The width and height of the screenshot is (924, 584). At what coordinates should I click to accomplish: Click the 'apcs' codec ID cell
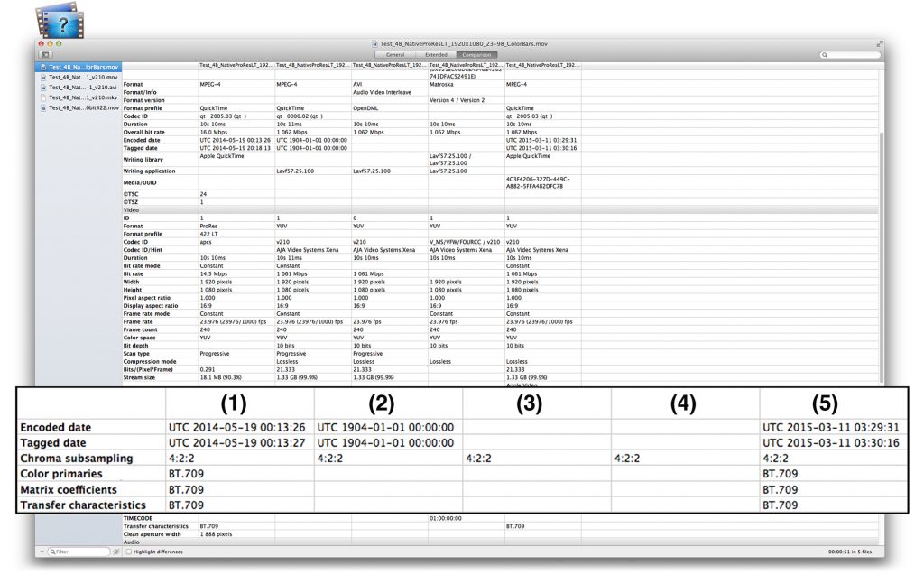pos(207,242)
